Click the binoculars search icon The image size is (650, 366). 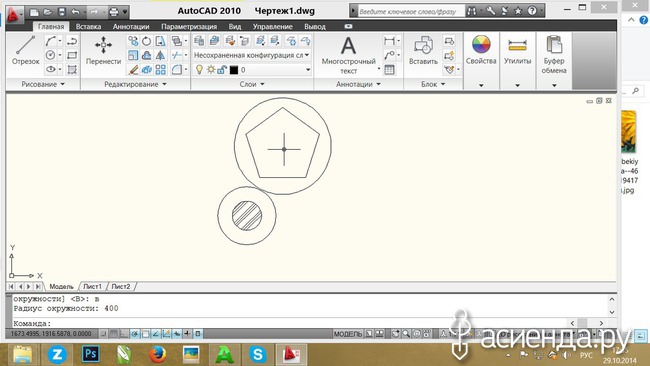coord(472,11)
